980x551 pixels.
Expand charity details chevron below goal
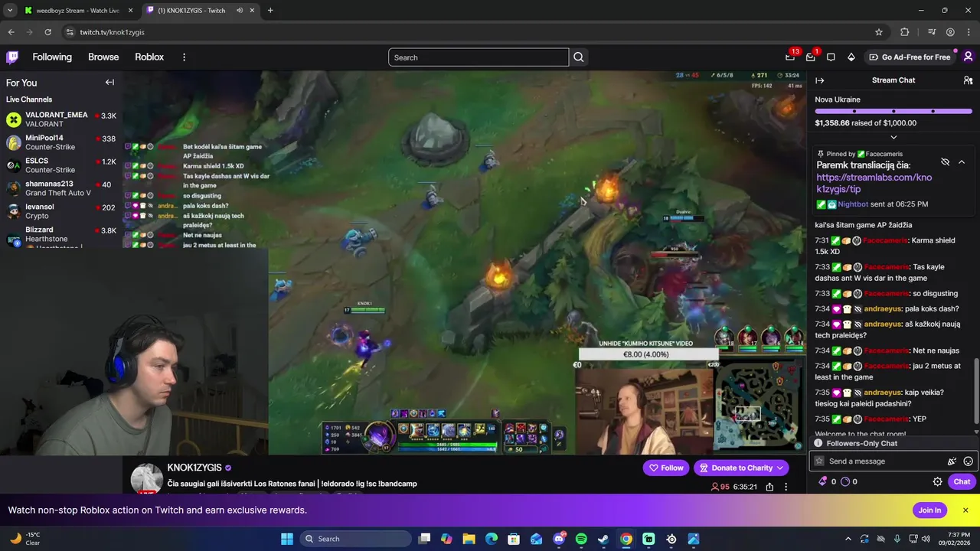[x=893, y=137]
